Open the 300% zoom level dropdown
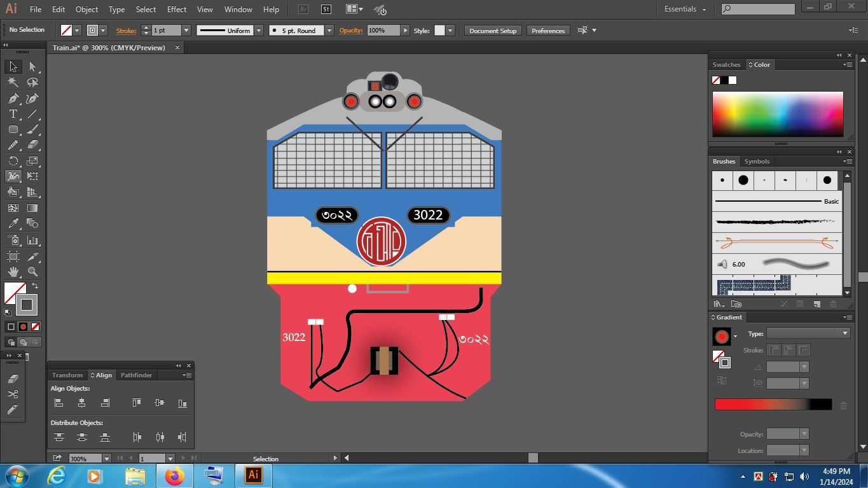 coord(106,458)
